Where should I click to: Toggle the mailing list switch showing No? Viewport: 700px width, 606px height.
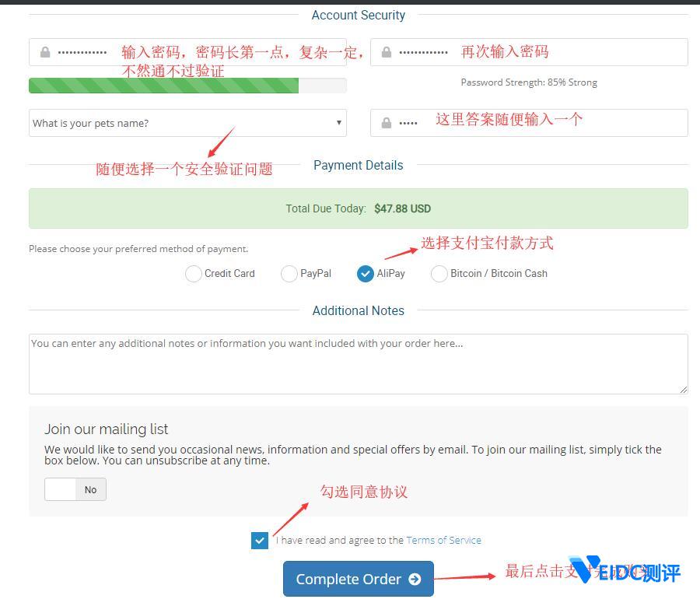click(x=75, y=489)
